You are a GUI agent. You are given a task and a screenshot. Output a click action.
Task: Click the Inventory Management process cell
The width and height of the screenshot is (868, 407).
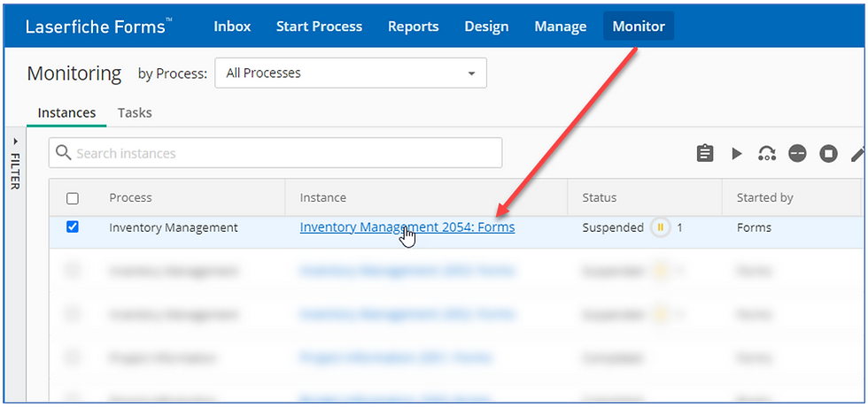174,227
